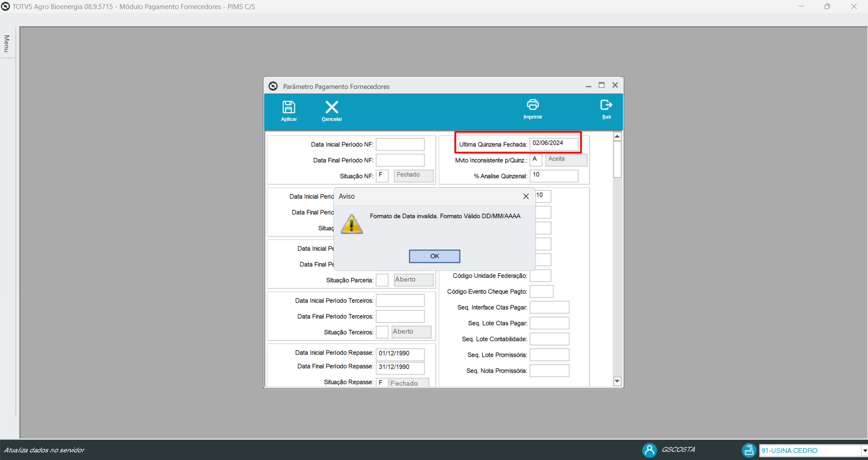Click the Aplicar save icon
The height and width of the screenshot is (460, 868).
click(x=289, y=107)
